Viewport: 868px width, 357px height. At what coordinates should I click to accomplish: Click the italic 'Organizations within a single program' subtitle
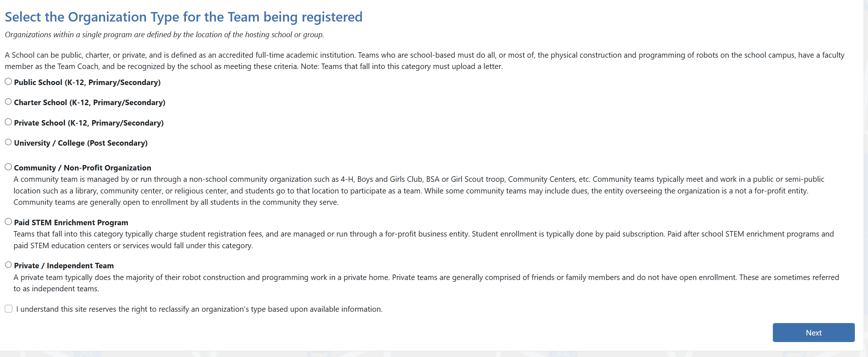click(164, 35)
